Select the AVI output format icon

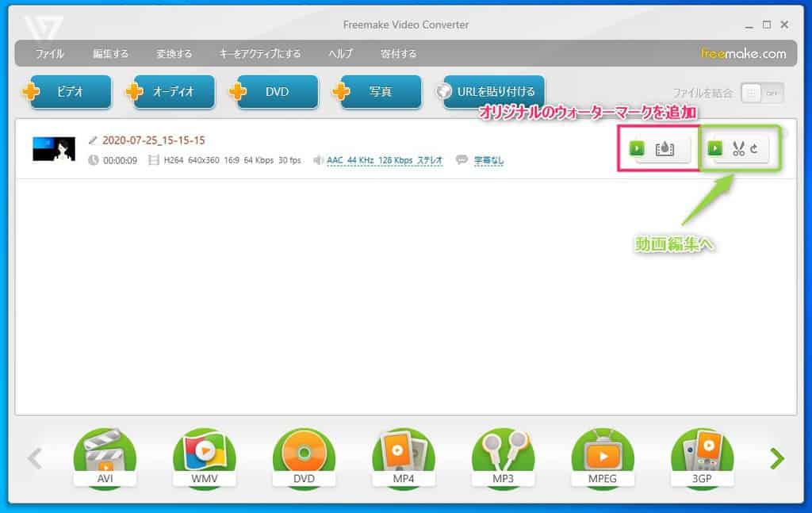click(105, 458)
